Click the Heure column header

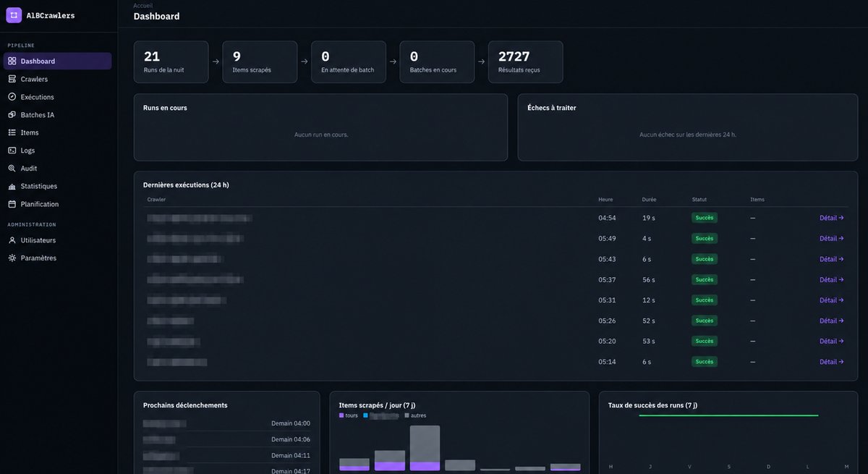coord(605,200)
